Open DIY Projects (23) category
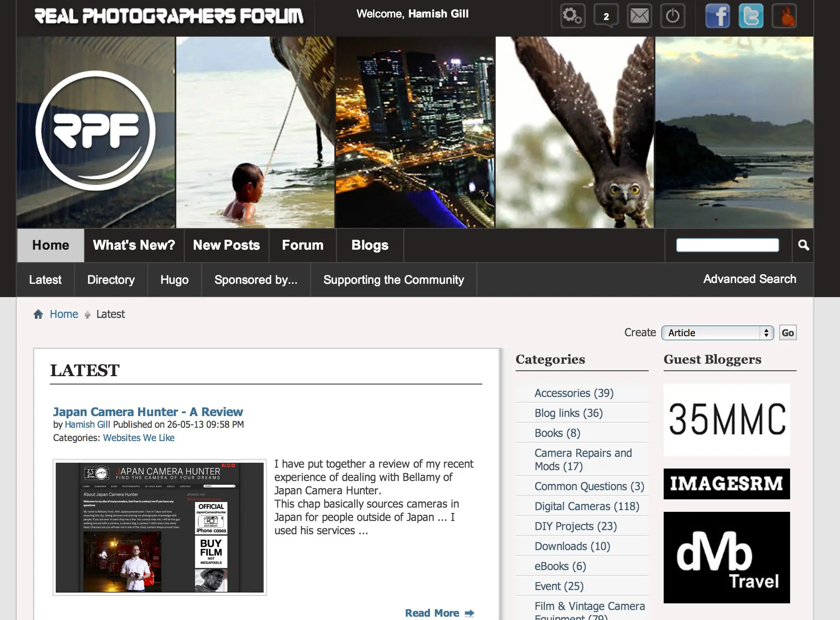The height and width of the screenshot is (620, 840). pyautogui.click(x=576, y=526)
